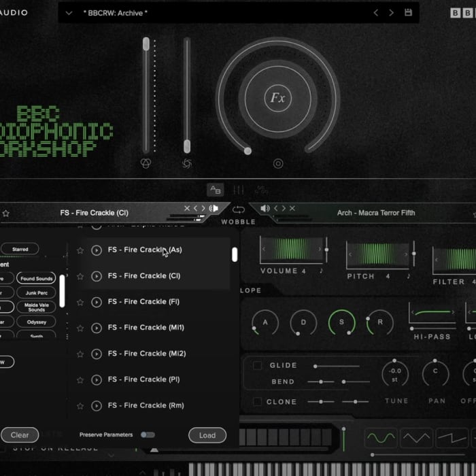Save preset with the floppy disk icon

408,12
